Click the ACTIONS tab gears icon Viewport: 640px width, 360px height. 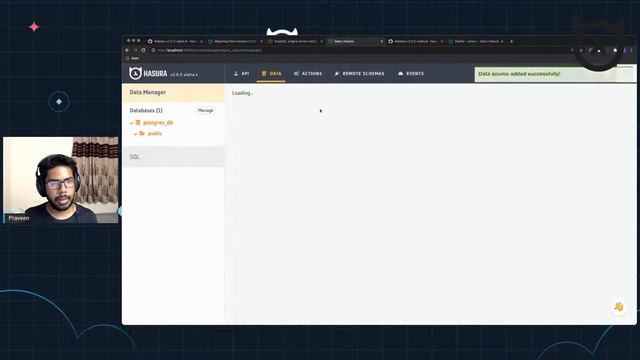296,73
